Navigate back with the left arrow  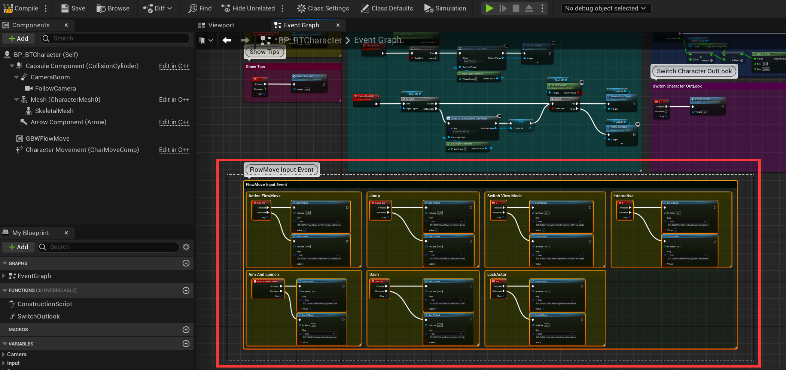coord(227,40)
